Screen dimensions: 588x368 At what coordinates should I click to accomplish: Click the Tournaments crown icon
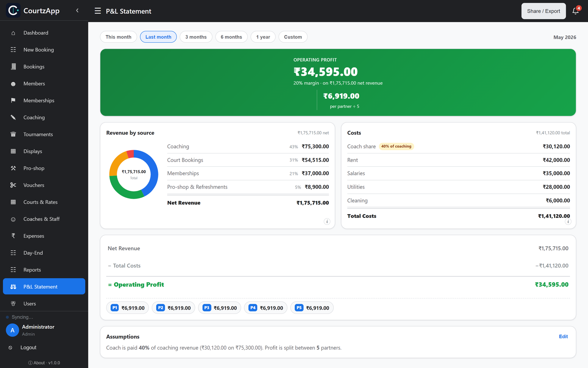tap(13, 134)
